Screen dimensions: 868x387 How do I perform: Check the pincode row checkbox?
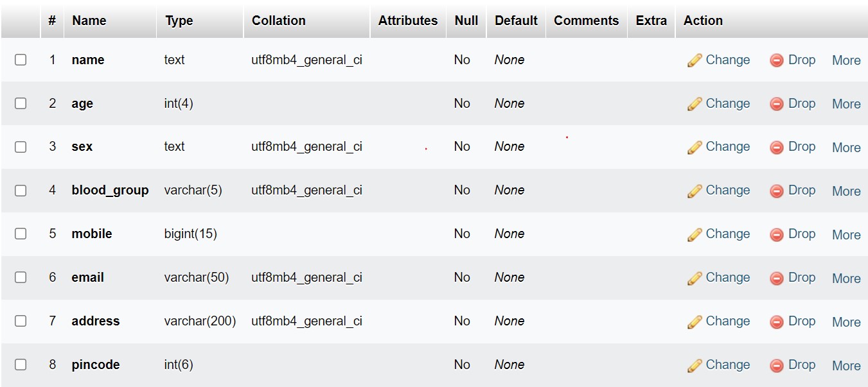click(x=21, y=365)
